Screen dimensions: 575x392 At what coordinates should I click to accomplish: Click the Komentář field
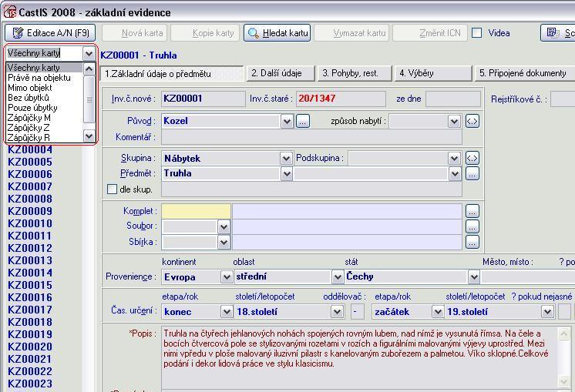(311, 137)
